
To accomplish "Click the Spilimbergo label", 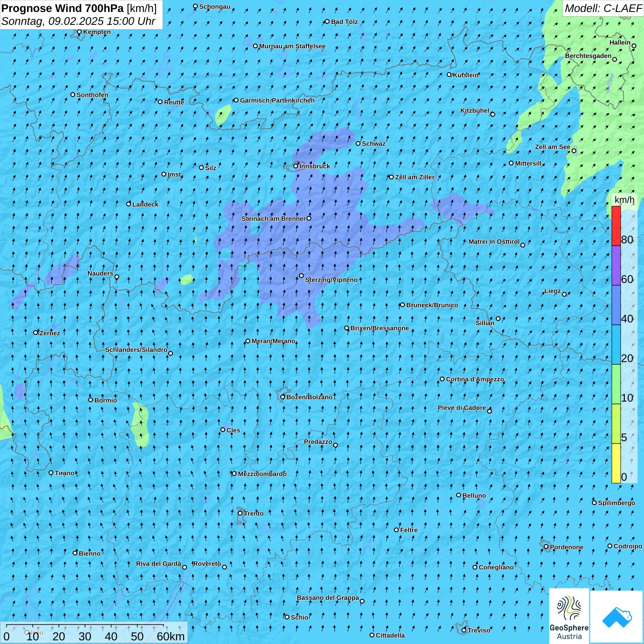I will [x=616, y=503].
